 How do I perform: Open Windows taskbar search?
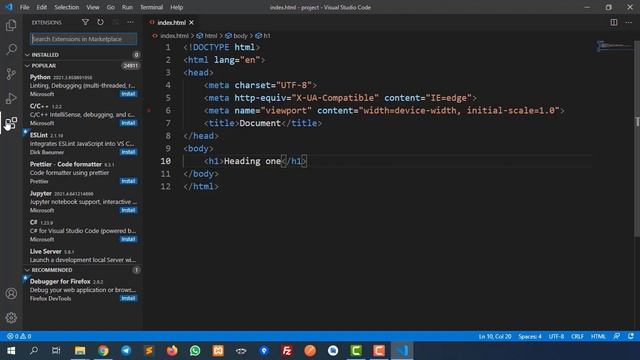[34, 351]
